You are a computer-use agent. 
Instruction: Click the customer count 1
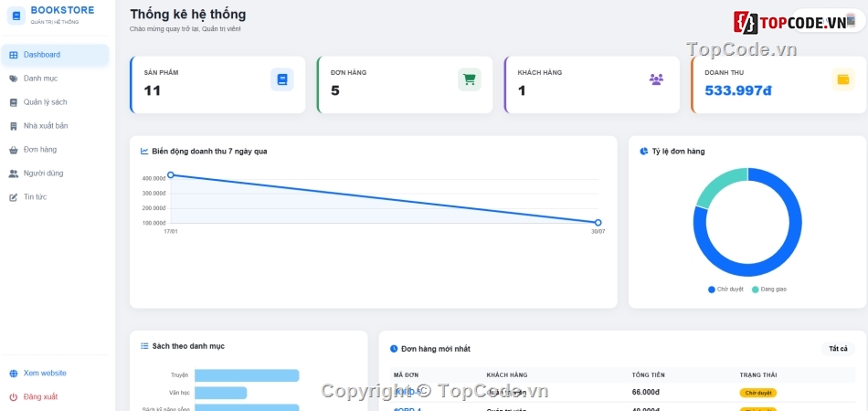point(522,90)
